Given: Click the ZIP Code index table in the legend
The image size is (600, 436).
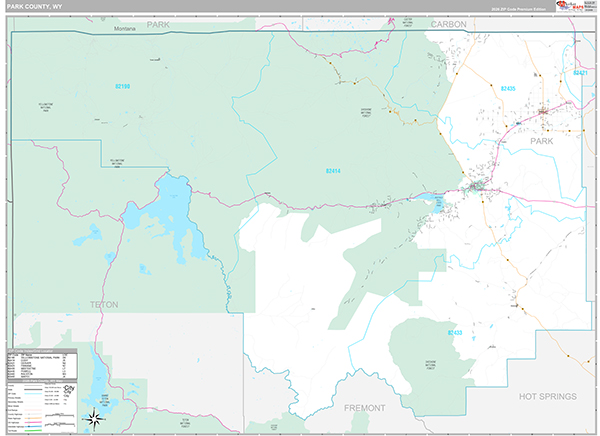Looking at the screenshot, I should pyautogui.click(x=42, y=366).
